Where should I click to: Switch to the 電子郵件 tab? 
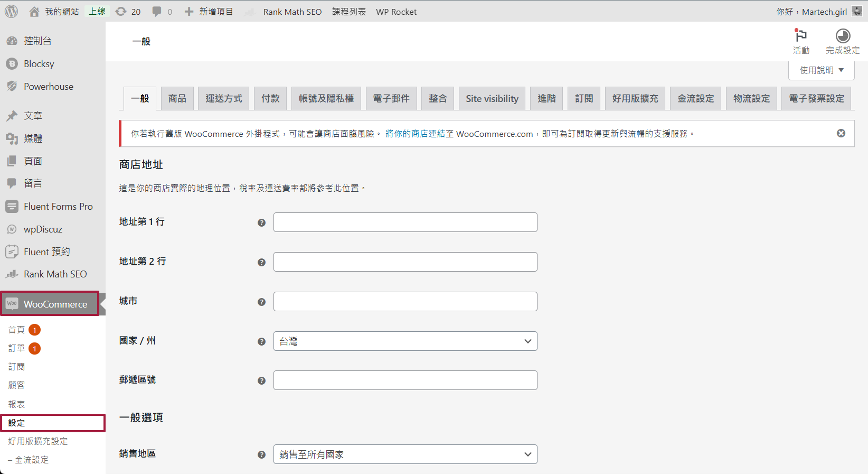tap(391, 98)
